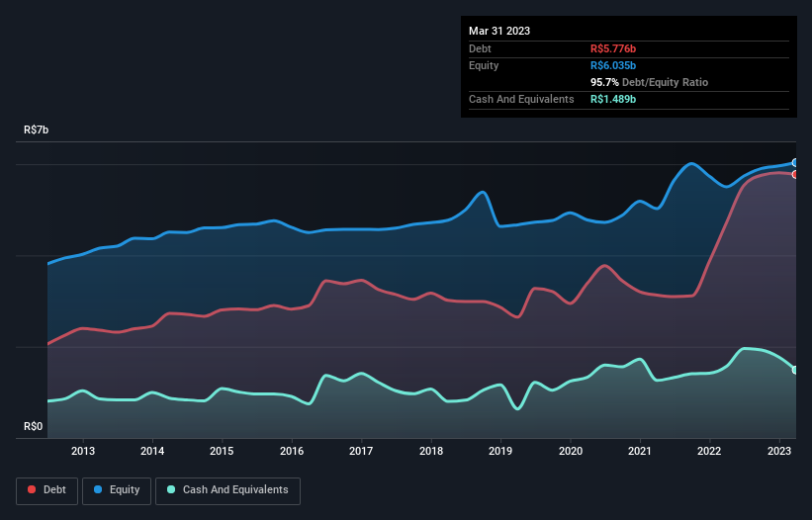Select the 2020 label on the x-axis
The image size is (812, 520).
571,451
